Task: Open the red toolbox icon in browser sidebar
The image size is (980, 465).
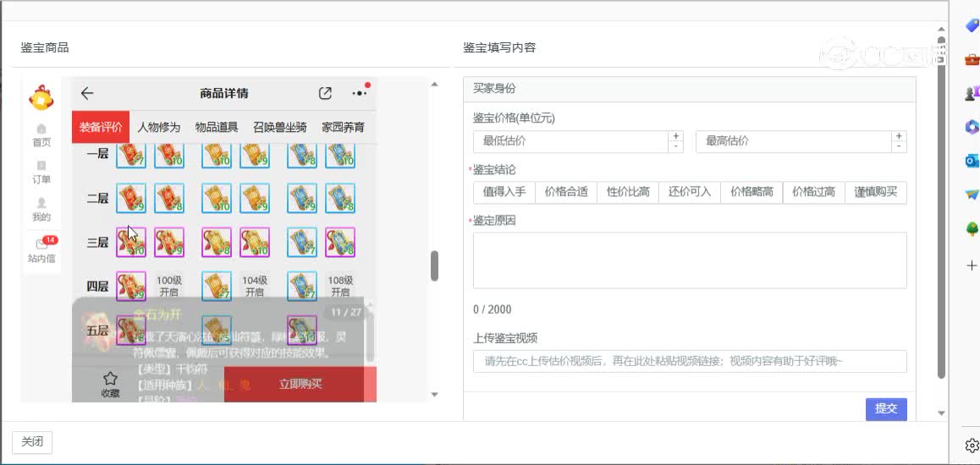Action: pyautogui.click(x=972, y=59)
